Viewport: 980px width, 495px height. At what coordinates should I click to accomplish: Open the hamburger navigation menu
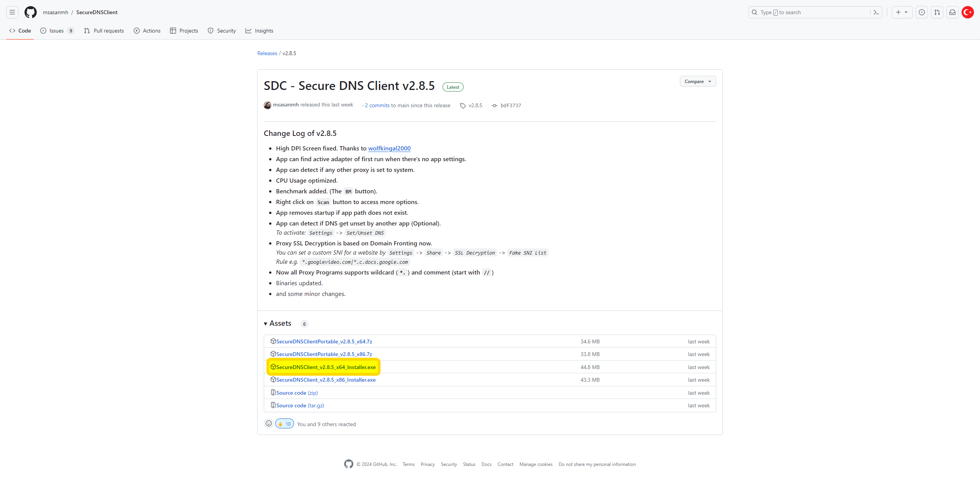click(12, 12)
